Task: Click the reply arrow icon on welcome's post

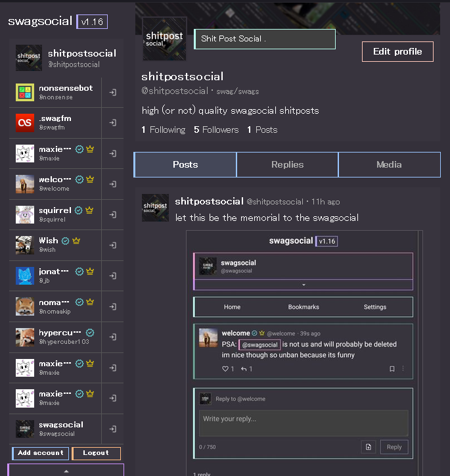Action: 244,369
